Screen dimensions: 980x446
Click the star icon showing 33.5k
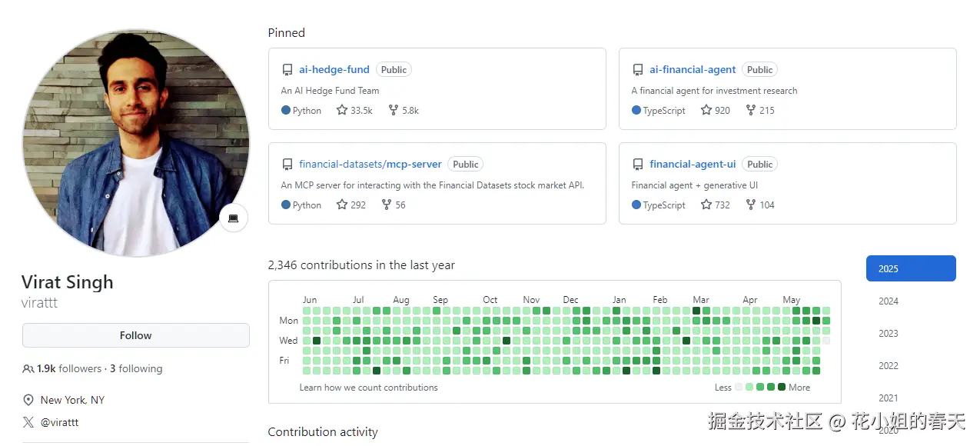[342, 110]
